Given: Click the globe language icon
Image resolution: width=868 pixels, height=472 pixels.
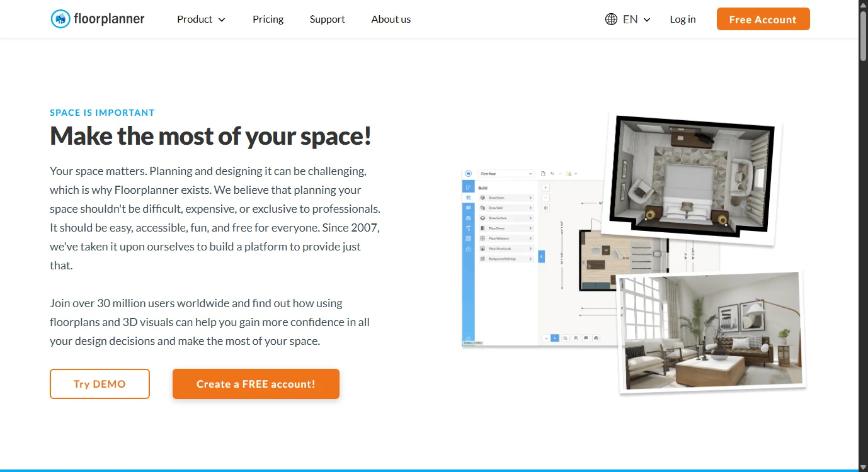Looking at the screenshot, I should click(x=610, y=20).
